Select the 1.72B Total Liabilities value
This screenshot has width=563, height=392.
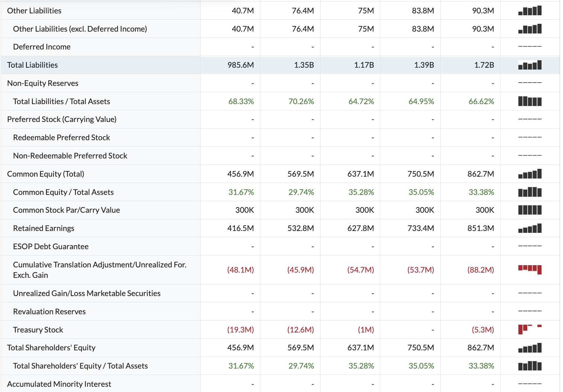tap(484, 65)
